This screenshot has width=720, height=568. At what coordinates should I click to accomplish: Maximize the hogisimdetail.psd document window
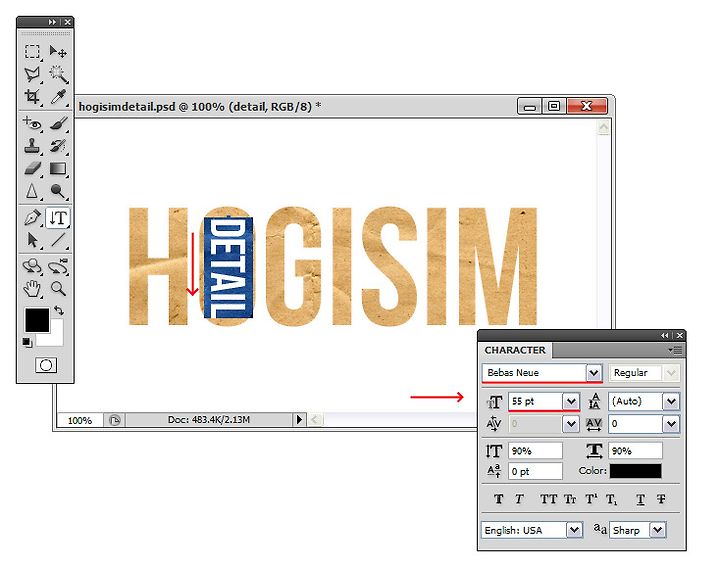(554, 106)
